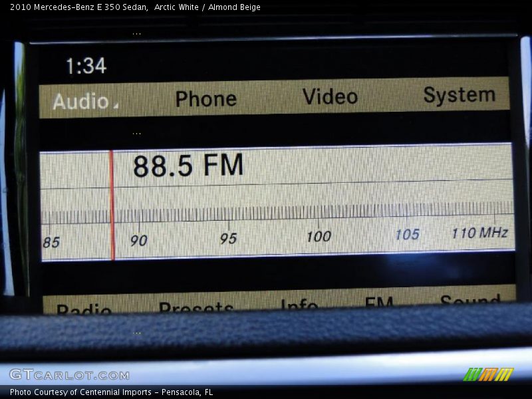
Task: Tune to 85 on frequency scale
Action: [x=51, y=243]
